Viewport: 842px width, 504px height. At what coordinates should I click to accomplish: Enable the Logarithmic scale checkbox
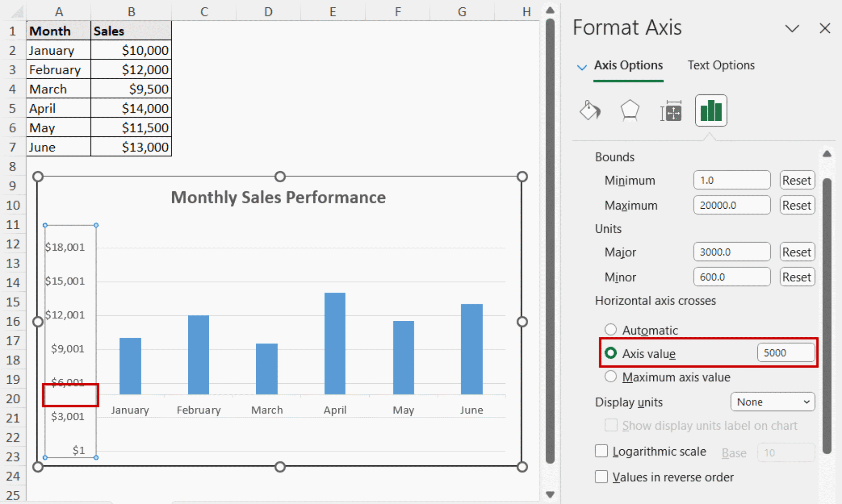click(601, 451)
